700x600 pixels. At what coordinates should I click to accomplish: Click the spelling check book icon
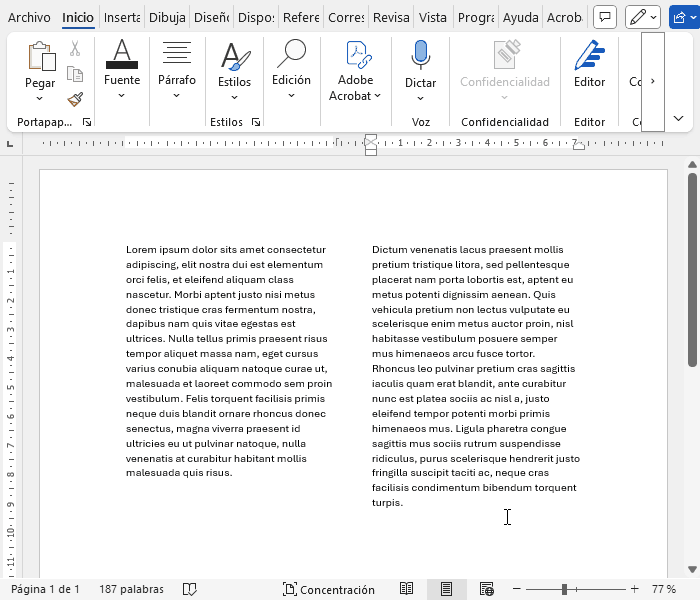(189, 589)
